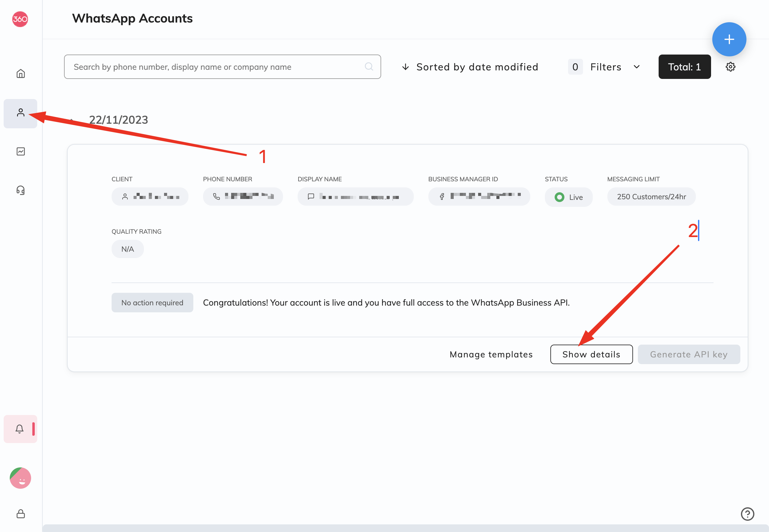Click Show details button

coord(591,354)
